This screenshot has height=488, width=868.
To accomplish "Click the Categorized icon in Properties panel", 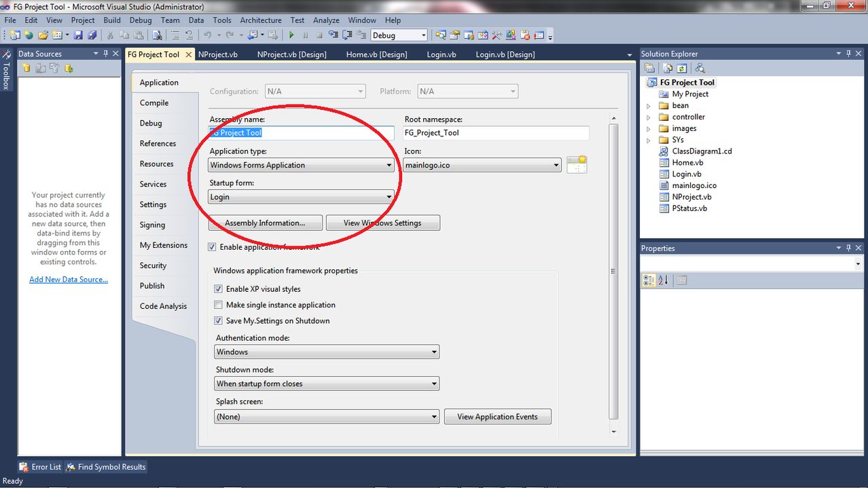I will (x=649, y=280).
